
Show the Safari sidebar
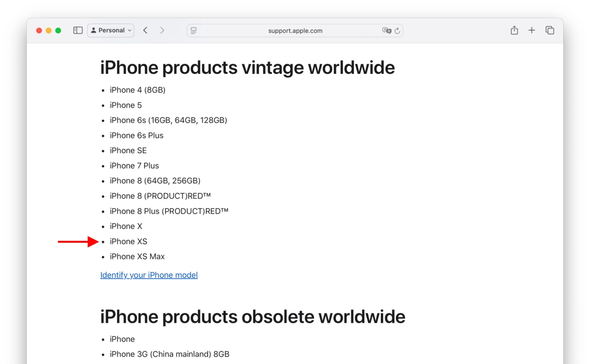point(78,30)
